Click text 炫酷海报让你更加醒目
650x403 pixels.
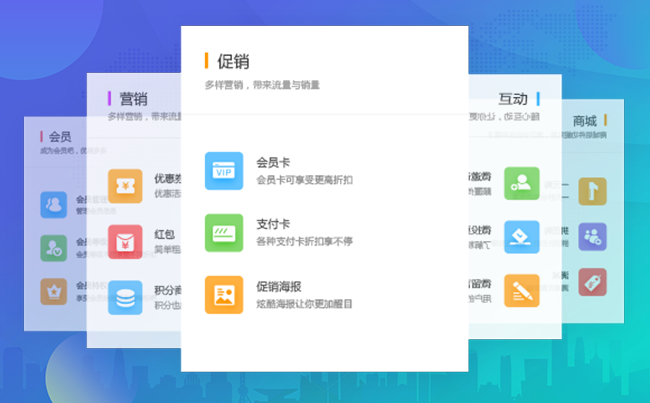click(x=304, y=304)
